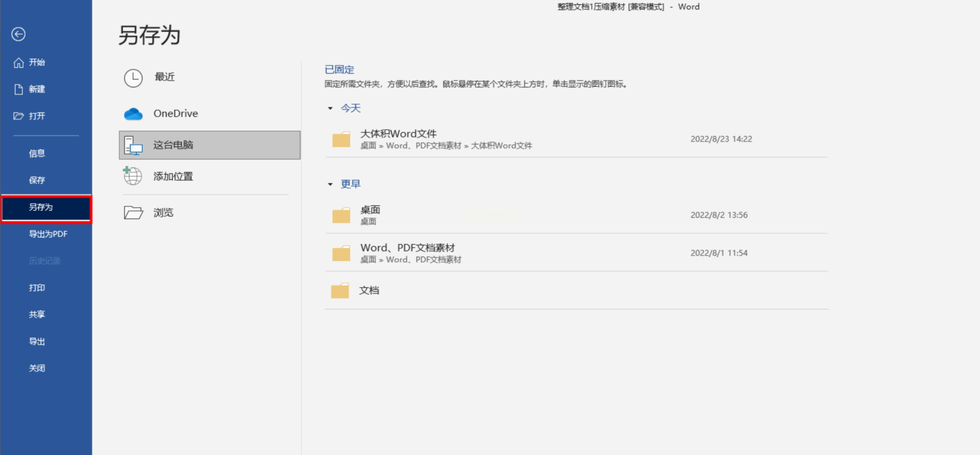Collapse the 更早 section
The height and width of the screenshot is (455, 980).
click(330, 184)
